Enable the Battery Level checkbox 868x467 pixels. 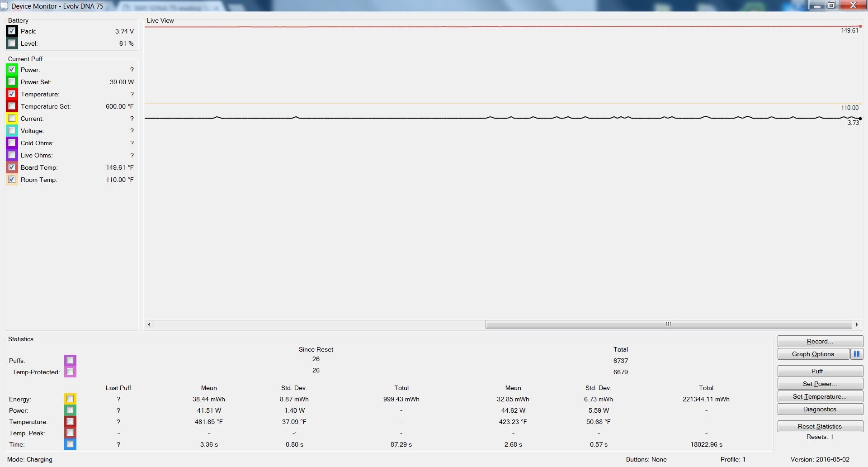coord(12,43)
